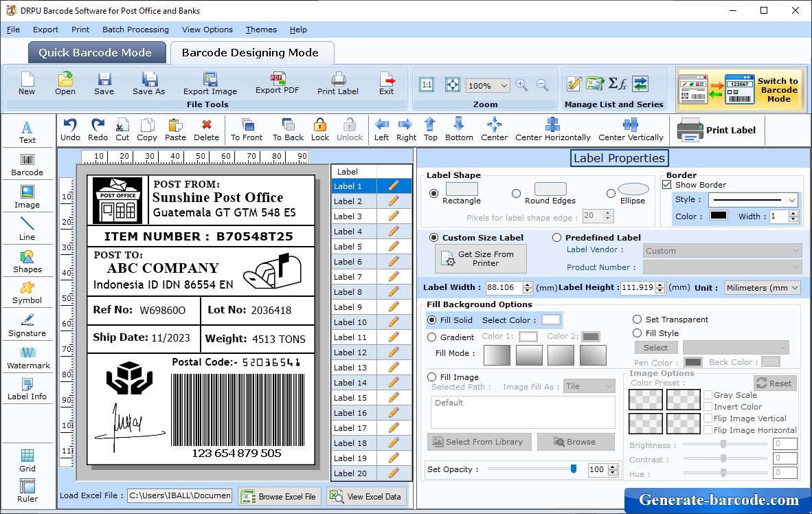Image resolution: width=812 pixels, height=514 pixels.
Task: Select the Round Edges label shape
Action: (516, 193)
